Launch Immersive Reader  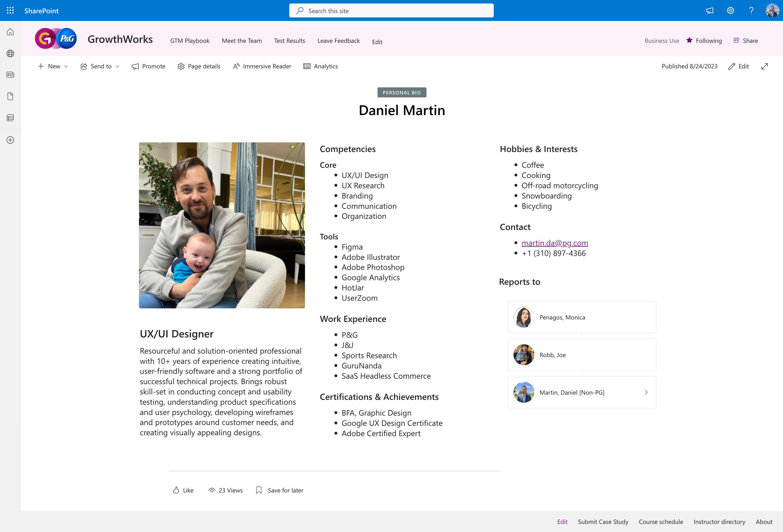[x=262, y=66]
